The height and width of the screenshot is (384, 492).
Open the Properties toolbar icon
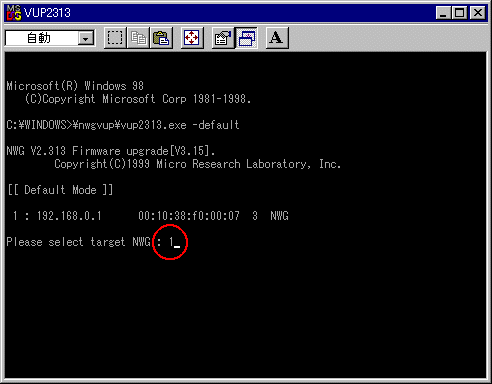(x=223, y=38)
